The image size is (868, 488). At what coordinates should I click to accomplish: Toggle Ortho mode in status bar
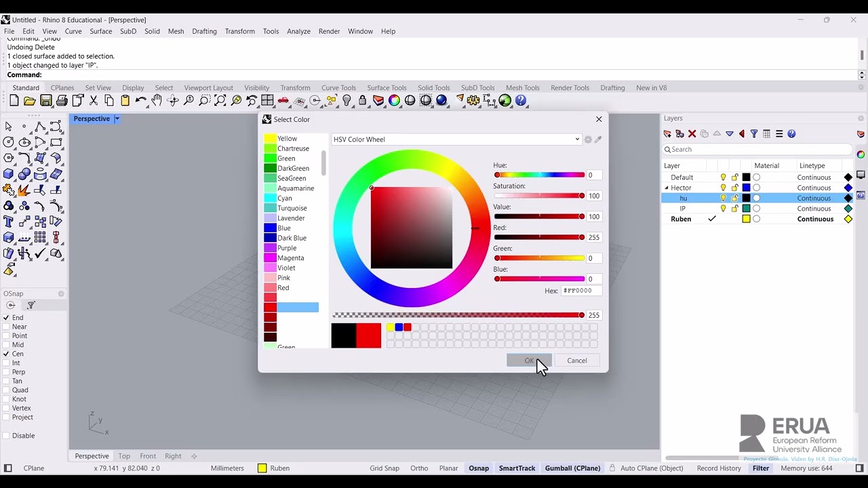[x=419, y=468]
